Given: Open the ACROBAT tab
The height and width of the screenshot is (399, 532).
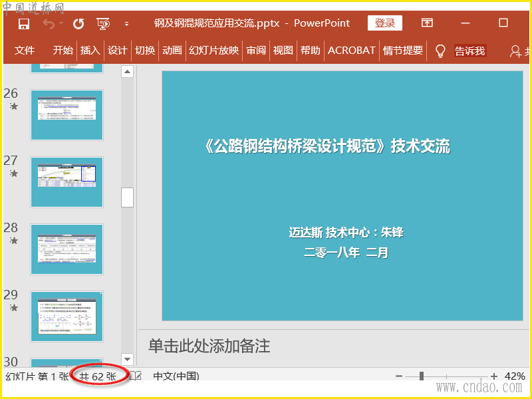Looking at the screenshot, I should pyautogui.click(x=352, y=51).
